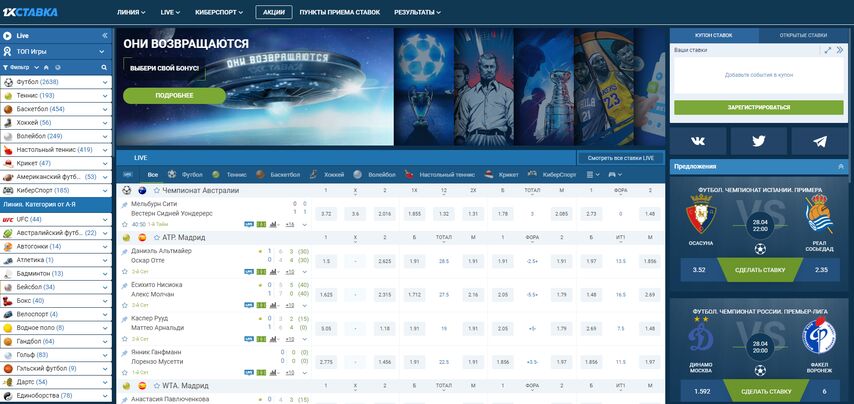Click СДЕЛАТЬ СТАВКУ for Осасуна vs Реал Сосьедад

pos(759,270)
